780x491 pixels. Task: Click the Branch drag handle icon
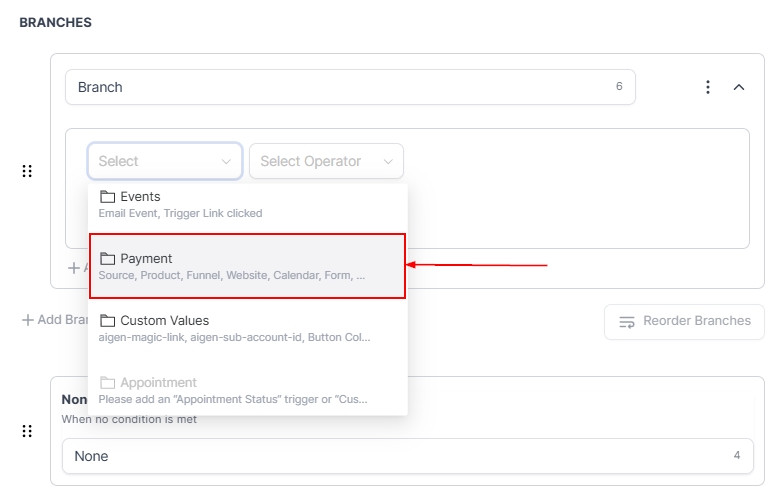tap(27, 171)
